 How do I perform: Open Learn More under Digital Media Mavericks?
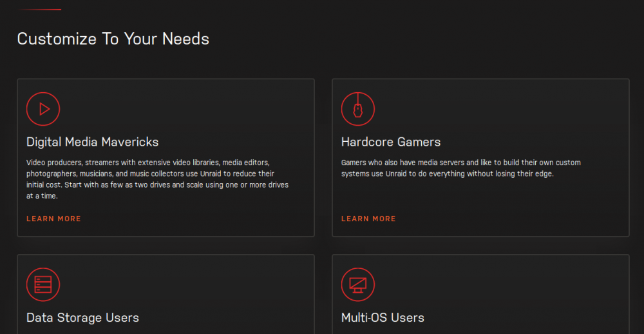[x=54, y=219]
